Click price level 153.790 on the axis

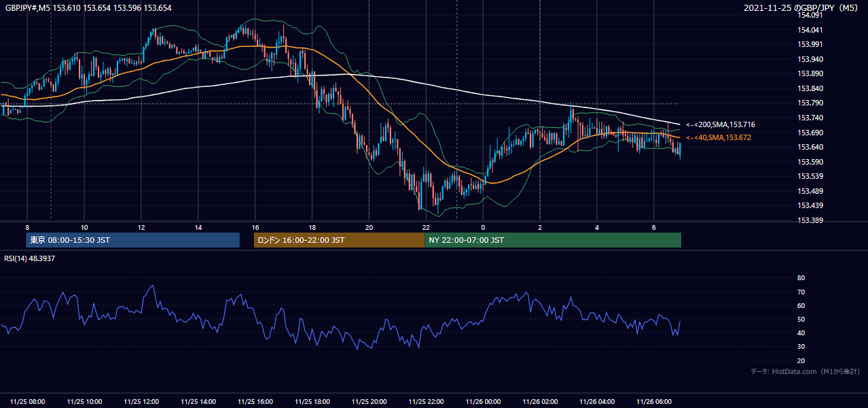click(x=810, y=103)
